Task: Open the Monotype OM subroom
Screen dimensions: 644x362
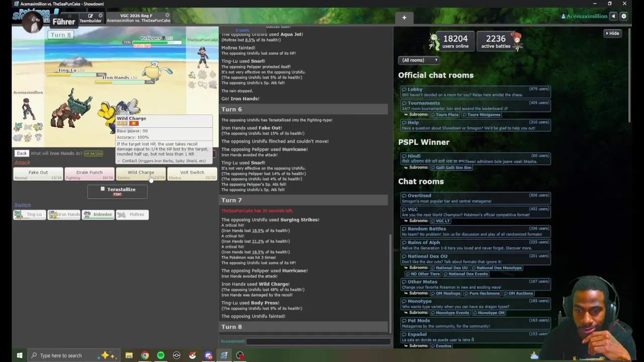Action: 488,313
